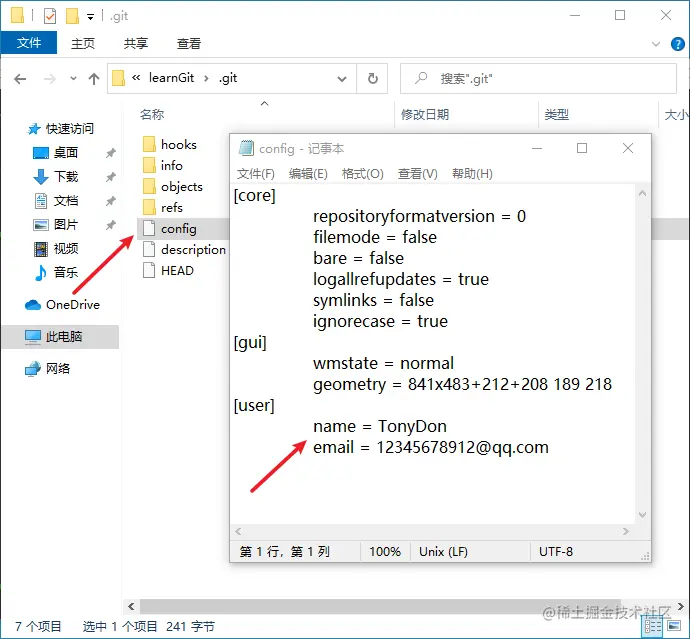690x639 pixels.
Task: Select 快速访问 in the navigation pane
Action: pos(61,129)
